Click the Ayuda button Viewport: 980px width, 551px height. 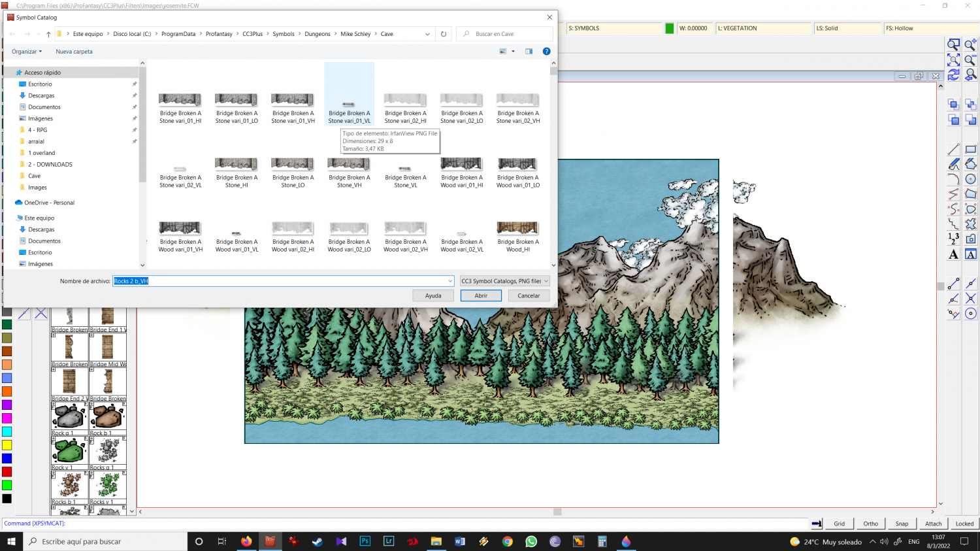(433, 295)
